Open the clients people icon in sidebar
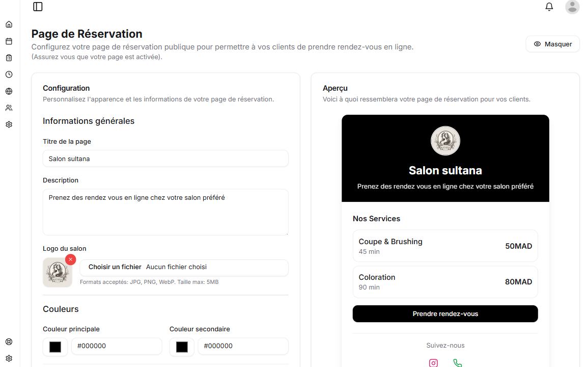588x367 pixels. coord(9,108)
